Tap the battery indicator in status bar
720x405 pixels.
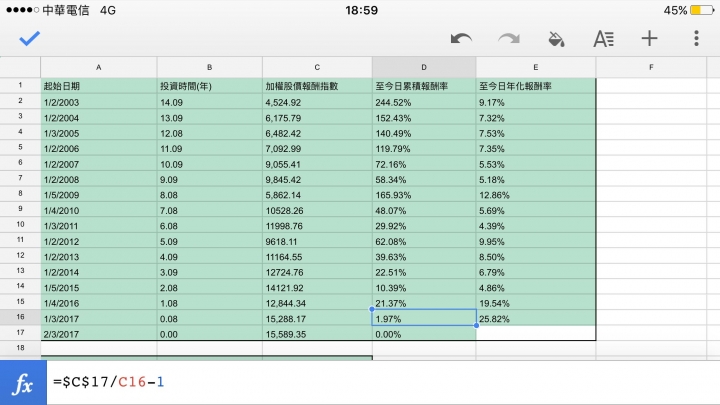pyautogui.click(x=702, y=10)
